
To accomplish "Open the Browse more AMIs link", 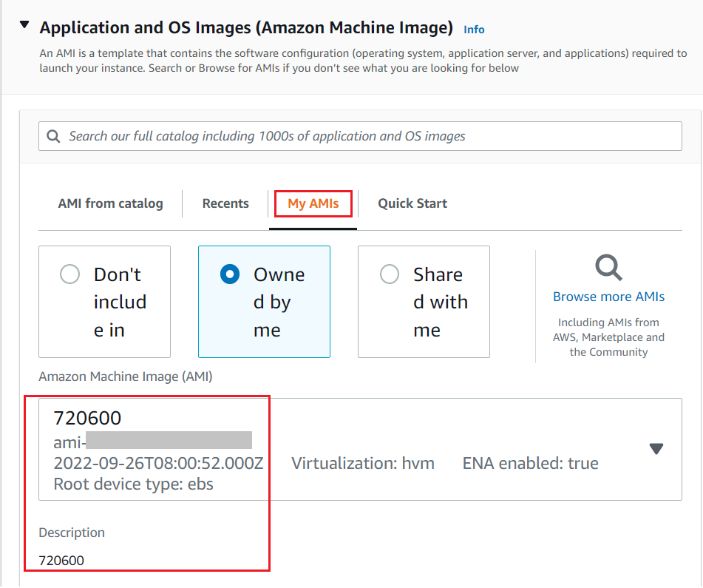I will click(608, 297).
